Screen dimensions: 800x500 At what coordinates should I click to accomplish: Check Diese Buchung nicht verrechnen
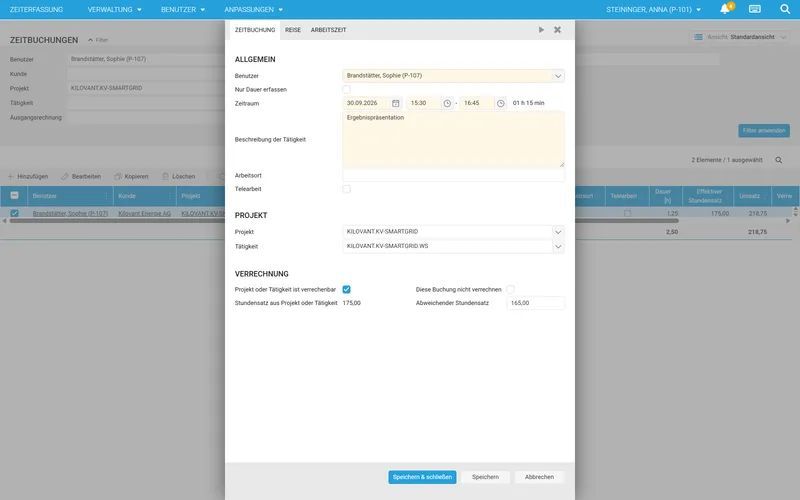(510, 289)
